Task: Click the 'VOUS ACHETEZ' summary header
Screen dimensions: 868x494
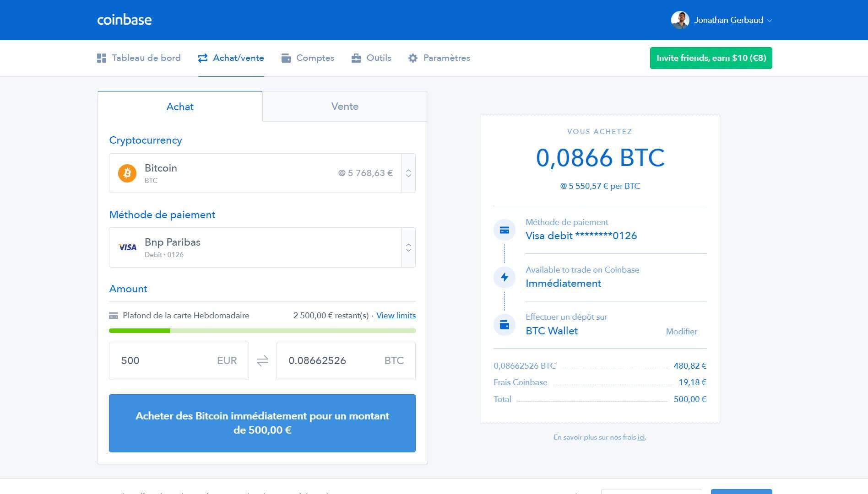Action: coord(600,132)
